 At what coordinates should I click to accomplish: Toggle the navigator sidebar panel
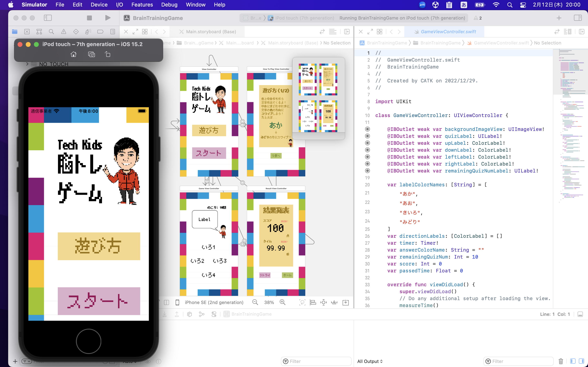pos(48,18)
